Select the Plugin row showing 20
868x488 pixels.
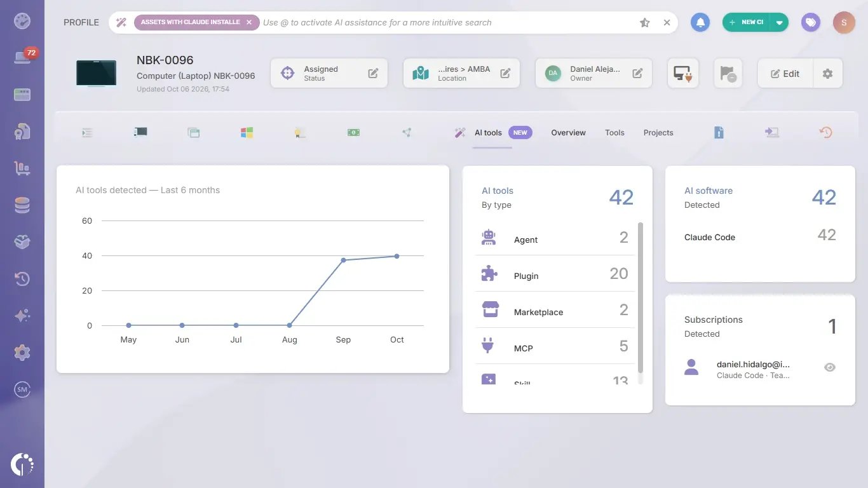[x=555, y=274]
